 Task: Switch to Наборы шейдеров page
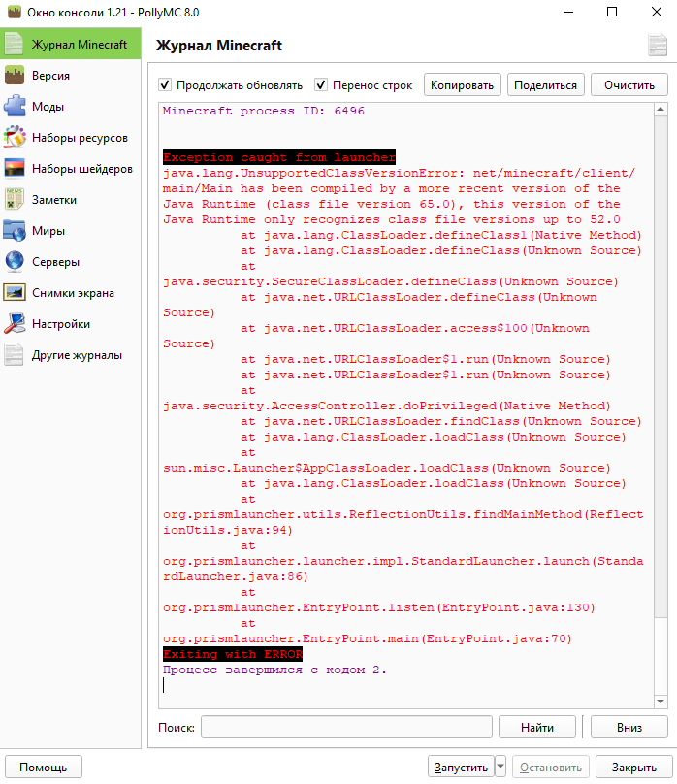coord(71,169)
